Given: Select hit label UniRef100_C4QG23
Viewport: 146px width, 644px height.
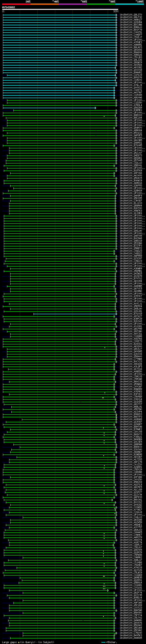Looking at the screenshot, I should (131, 251).
